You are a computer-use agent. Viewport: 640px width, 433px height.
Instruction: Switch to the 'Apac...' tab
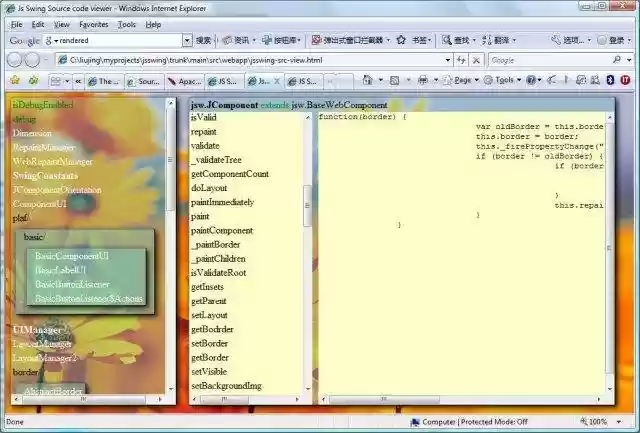pos(183,81)
